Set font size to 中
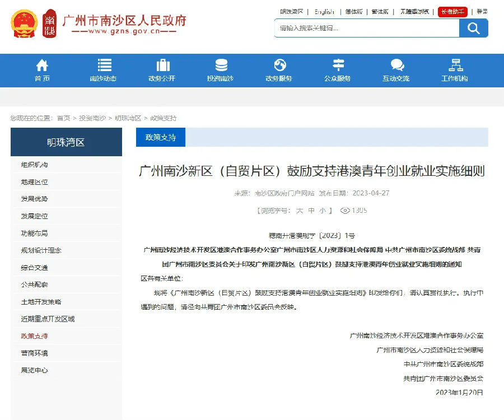 coord(311,211)
